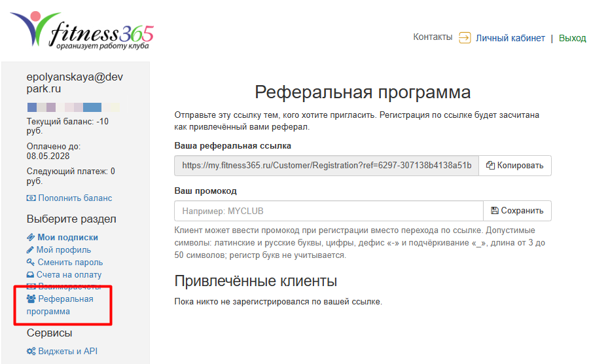This screenshot has height=364, width=591.
Task: Click the Ваш промокод label
Action: point(206,191)
